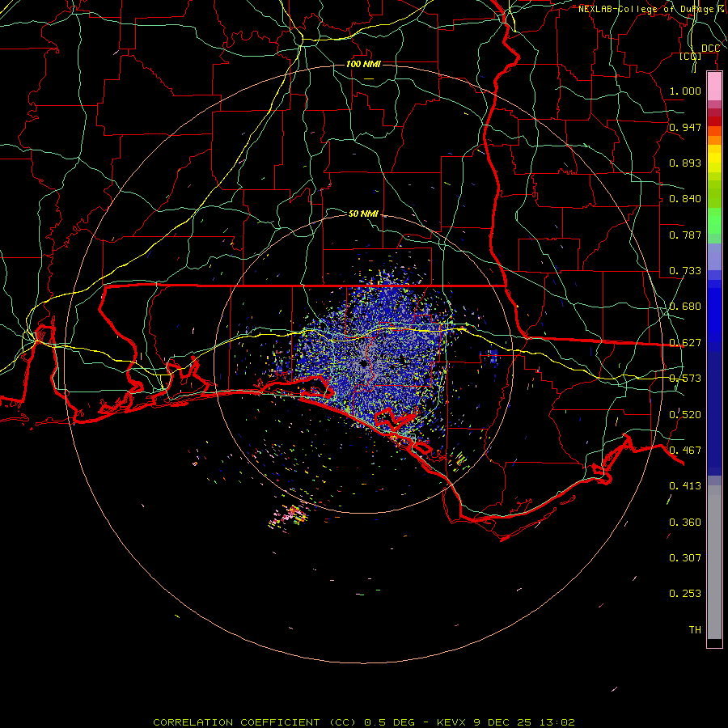Screen dimensions: 728x728
Task: Click the 100 NMI range ring label
Action: click(363, 64)
